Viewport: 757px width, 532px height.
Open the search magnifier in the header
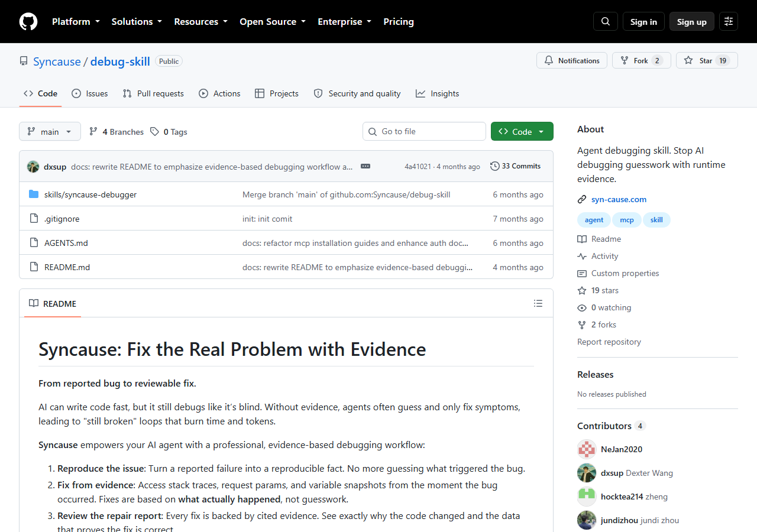pos(606,22)
